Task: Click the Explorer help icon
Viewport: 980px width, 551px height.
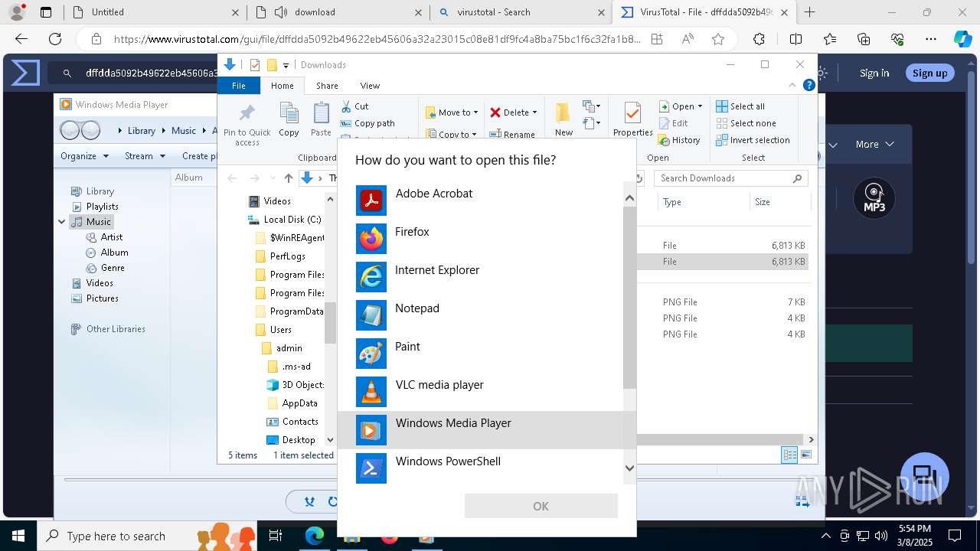Action: pyautogui.click(x=808, y=85)
